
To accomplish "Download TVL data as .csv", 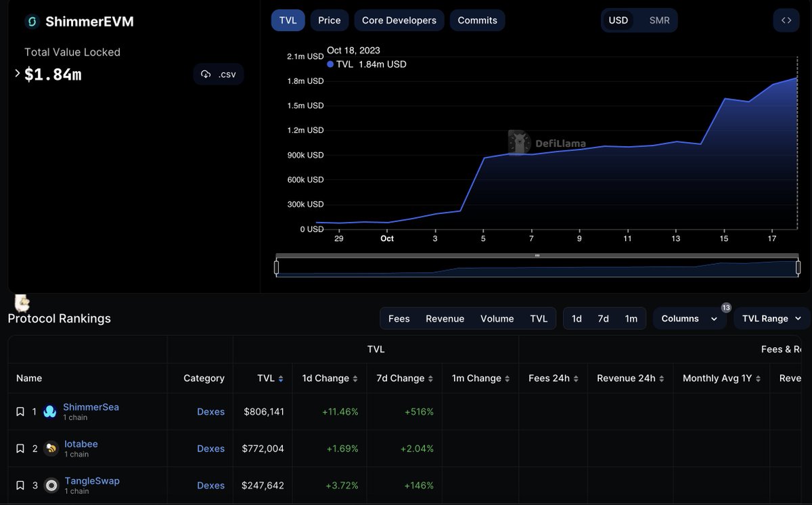I will (x=219, y=74).
